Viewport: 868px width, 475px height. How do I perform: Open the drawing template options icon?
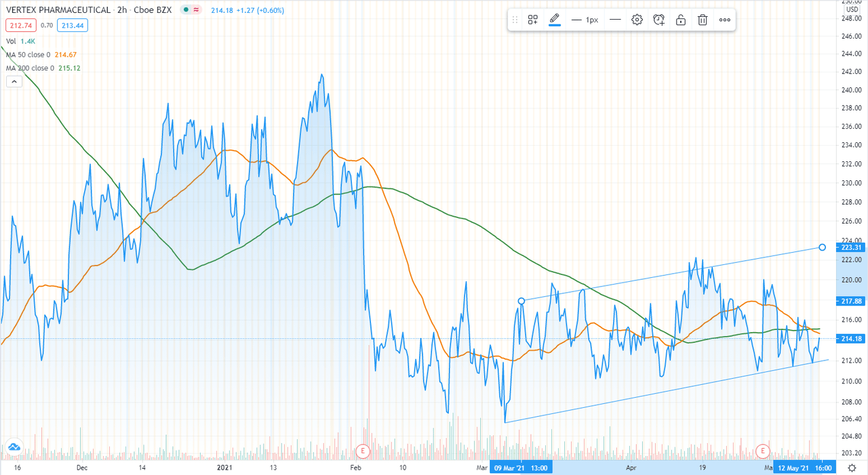(533, 20)
